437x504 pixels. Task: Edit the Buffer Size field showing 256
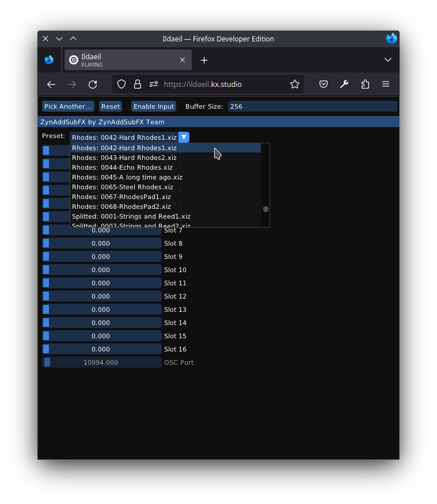312,106
